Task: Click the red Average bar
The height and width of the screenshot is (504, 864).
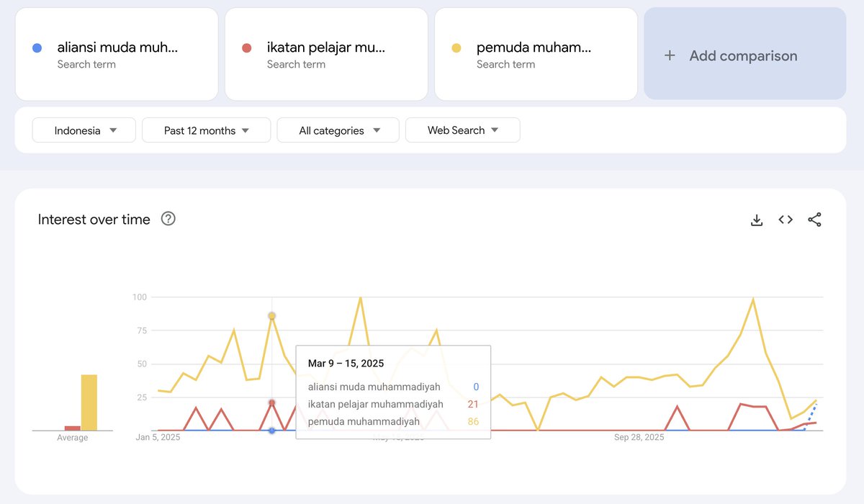Action: [73, 428]
